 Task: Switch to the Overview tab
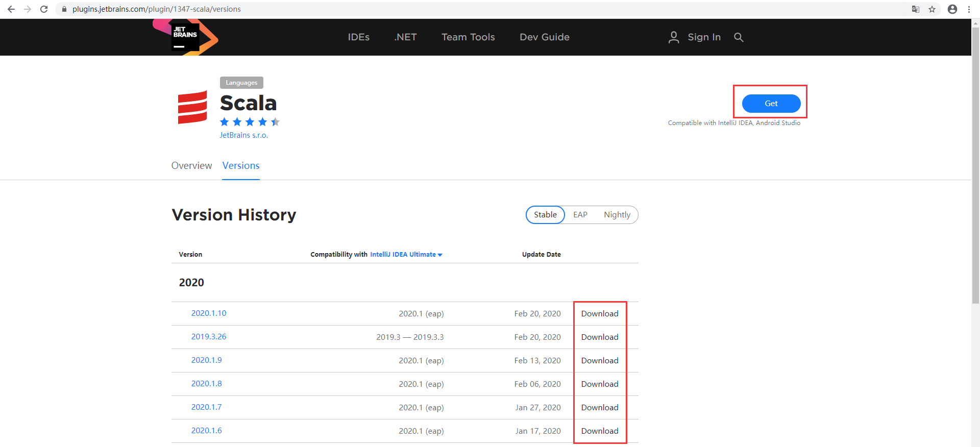pyautogui.click(x=191, y=166)
